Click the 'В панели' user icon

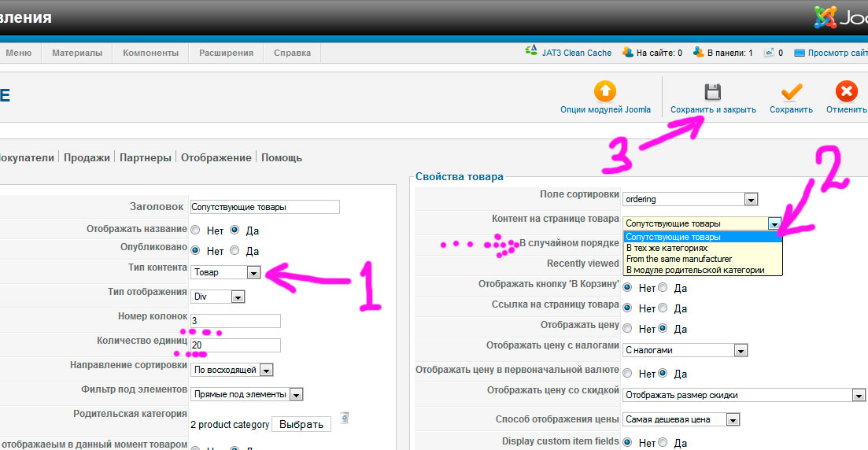pyautogui.click(x=698, y=52)
